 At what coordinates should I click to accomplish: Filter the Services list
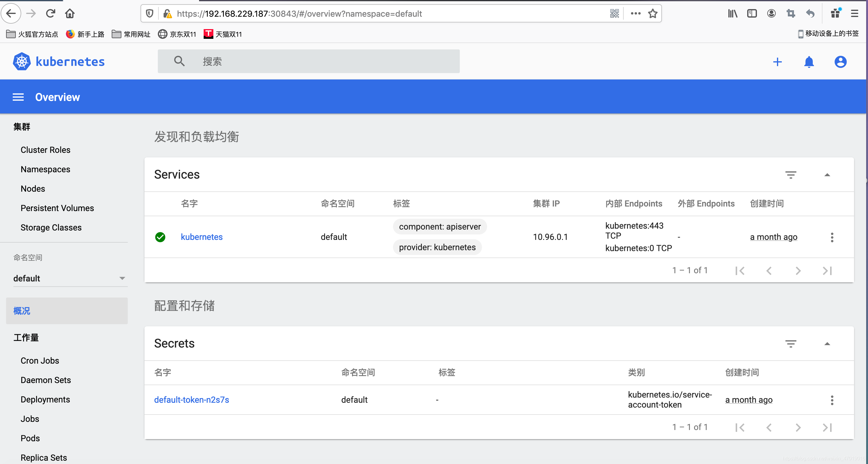(791, 175)
